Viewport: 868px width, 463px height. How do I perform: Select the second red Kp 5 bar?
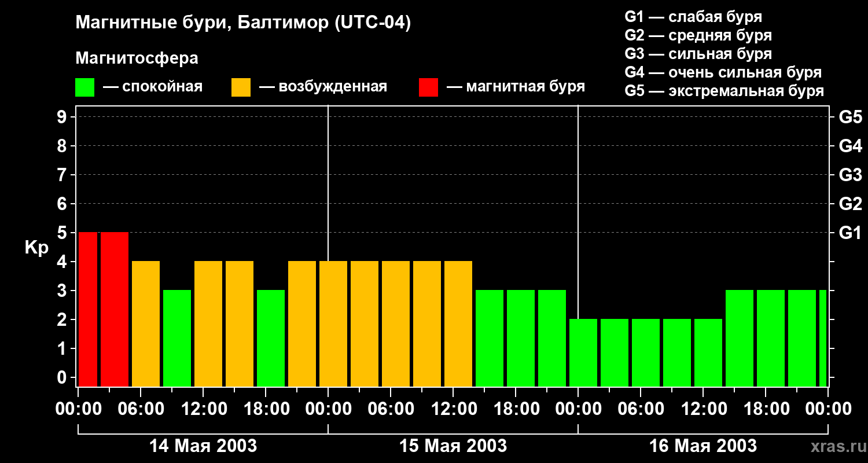click(115, 309)
